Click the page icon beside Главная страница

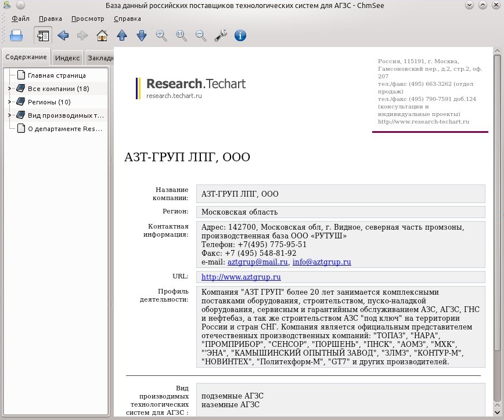coord(21,75)
